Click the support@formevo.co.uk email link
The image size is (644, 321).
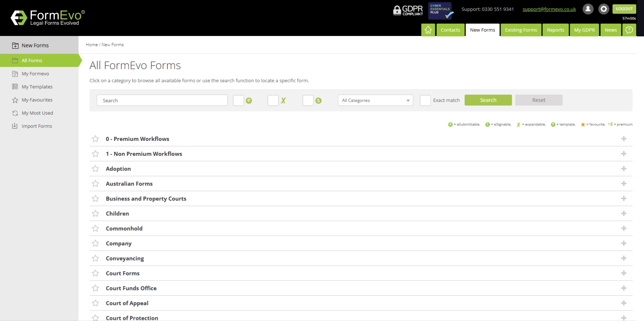(x=549, y=9)
